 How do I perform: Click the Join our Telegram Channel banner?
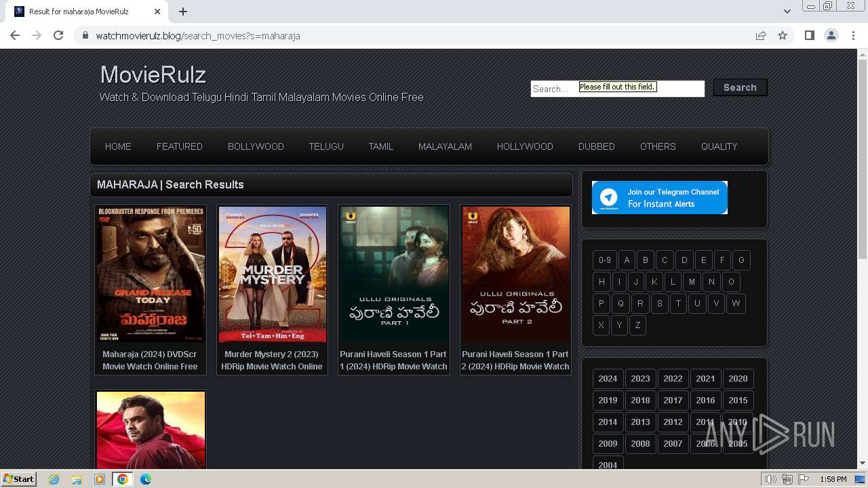point(659,197)
